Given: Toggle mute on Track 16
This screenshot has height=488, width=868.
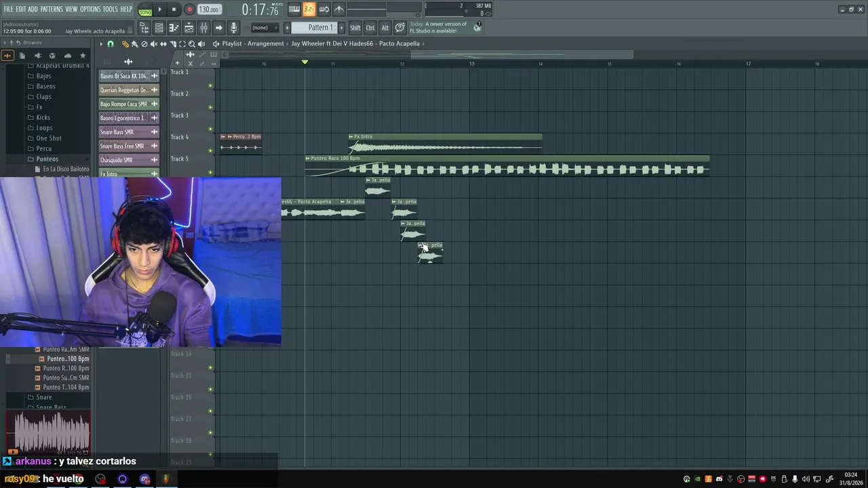Looking at the screenshot, I should [210, 411].
